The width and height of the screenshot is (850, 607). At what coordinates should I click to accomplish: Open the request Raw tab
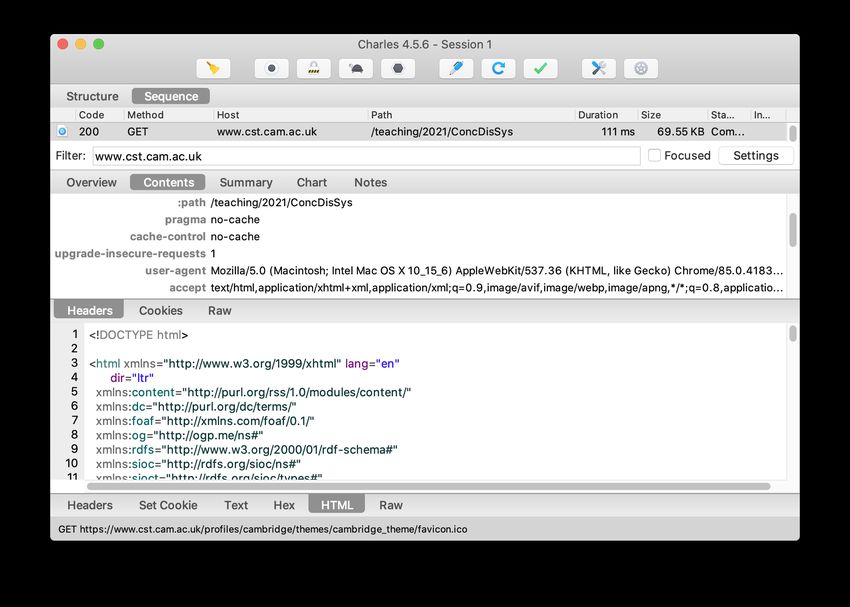pos(220,311)
